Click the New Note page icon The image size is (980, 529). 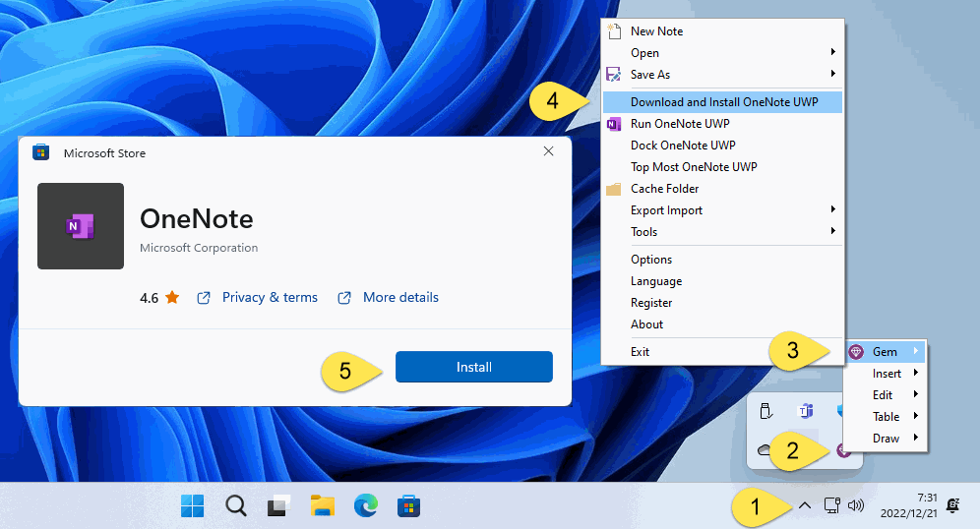coord(614,30)
